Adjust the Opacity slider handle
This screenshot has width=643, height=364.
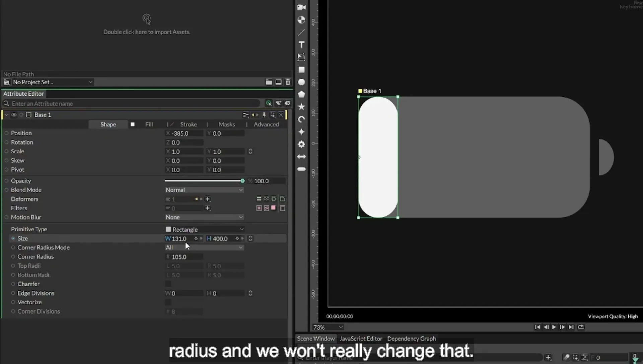click(242, 181)
